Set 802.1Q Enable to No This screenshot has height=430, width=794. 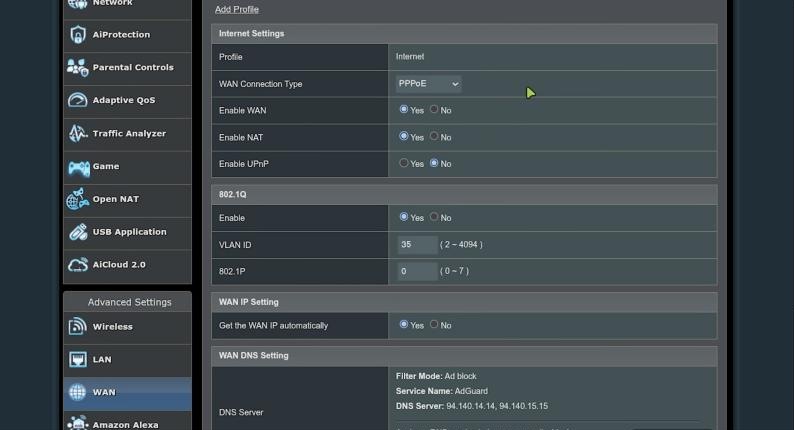coord(434,217)
